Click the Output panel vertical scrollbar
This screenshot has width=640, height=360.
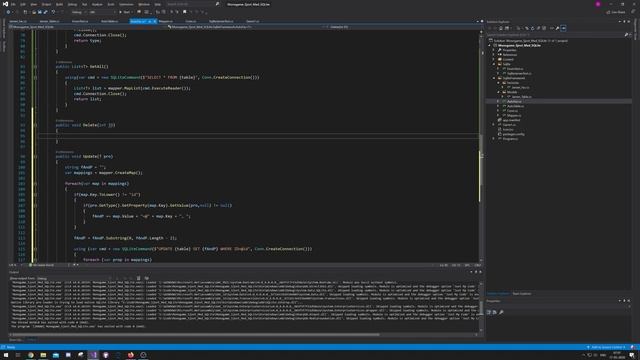point(481,307)
